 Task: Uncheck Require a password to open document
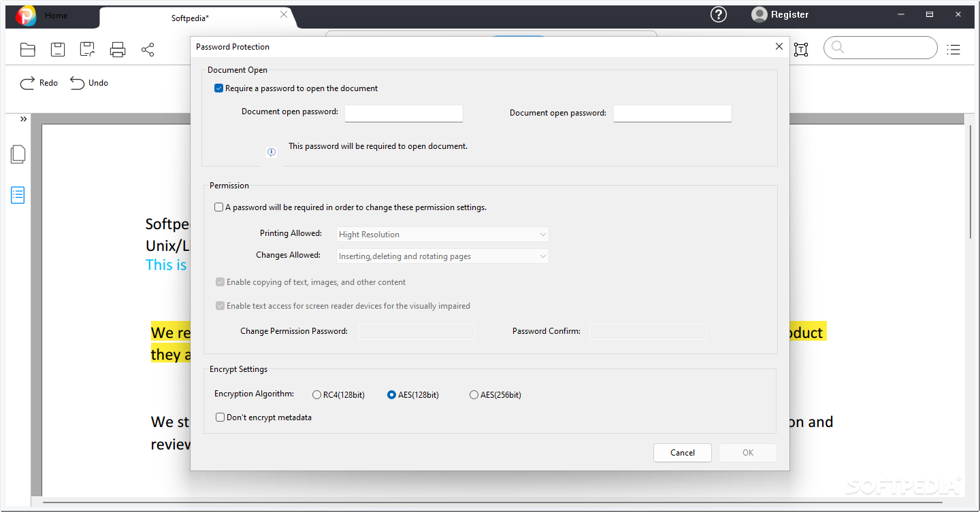point(219,88)
